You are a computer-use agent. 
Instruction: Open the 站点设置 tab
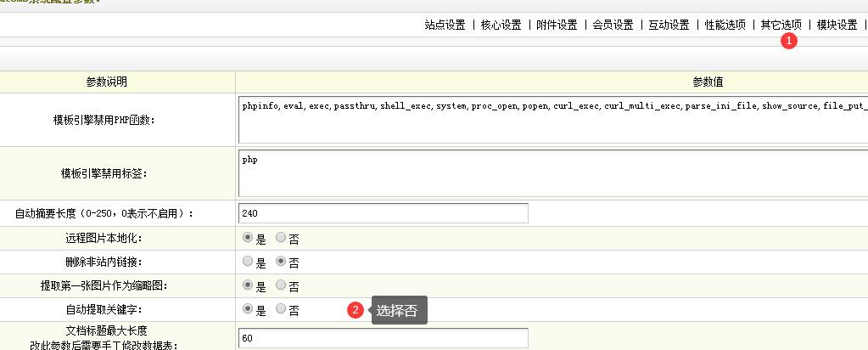pos(445,25)
